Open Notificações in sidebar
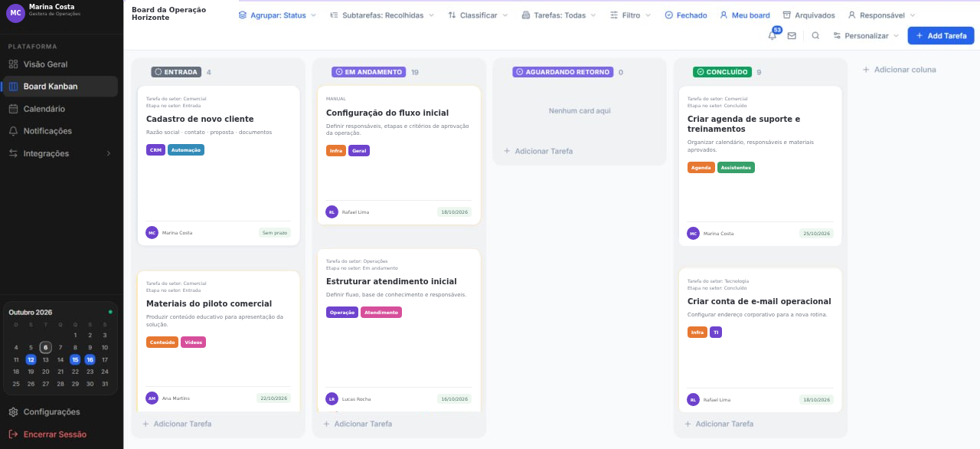The height and width of the screenshot is (449, 980). (x=60, y=131)
